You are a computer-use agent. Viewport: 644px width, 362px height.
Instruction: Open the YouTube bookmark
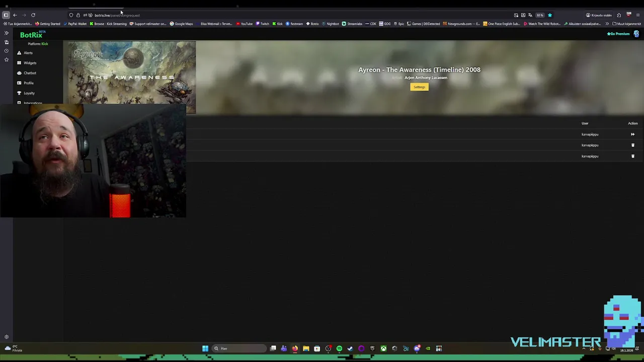tap(244, 24)
